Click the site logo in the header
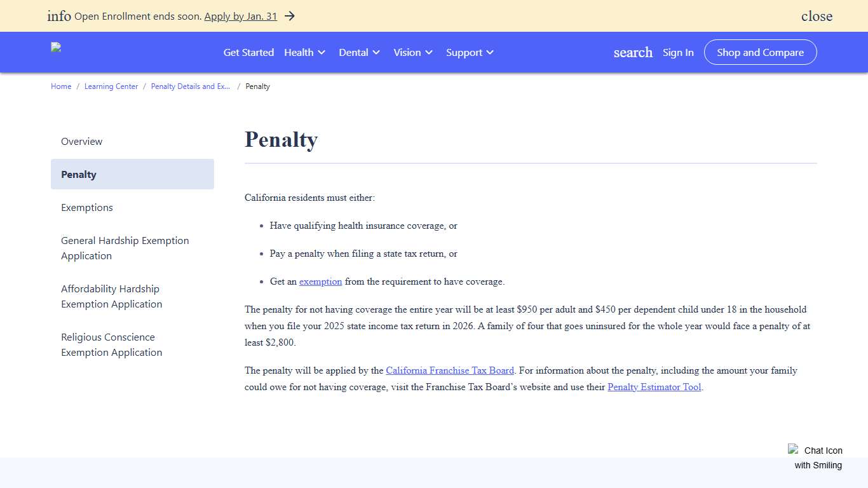This screenshot has width=868, height=488. pos(55,46)
